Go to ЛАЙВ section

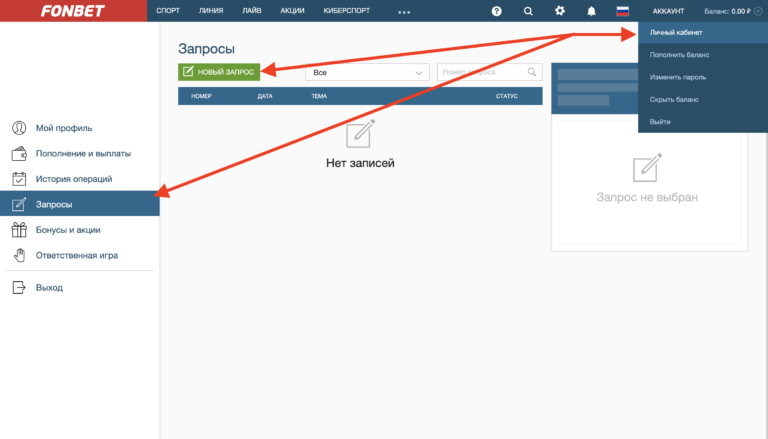coord(252,10)
